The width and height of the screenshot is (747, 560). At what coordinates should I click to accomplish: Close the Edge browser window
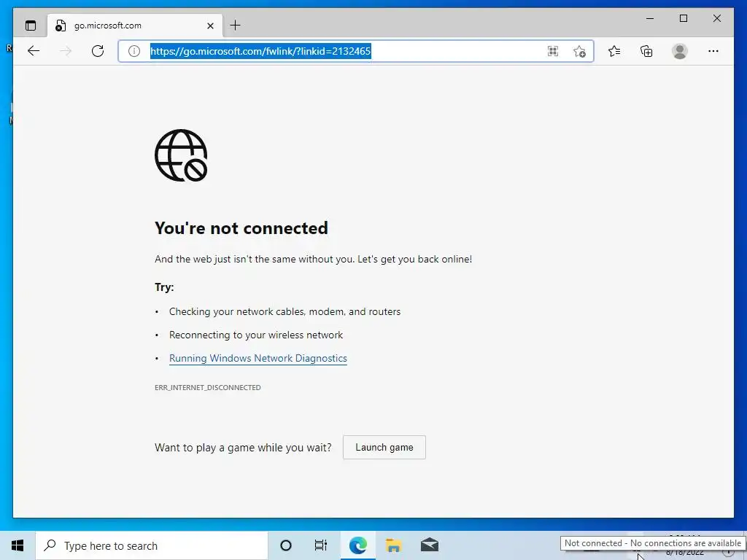[x=716, y=18]
